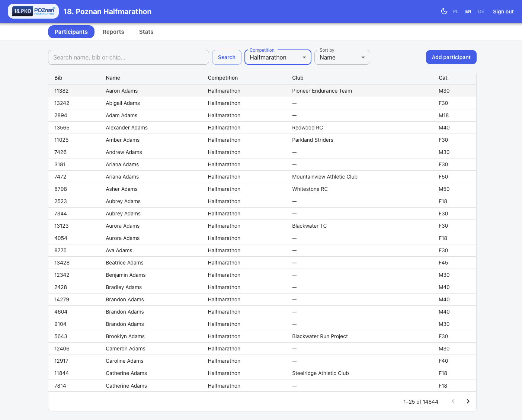The height and width of the screenshot is (420, 522).
Task: Click the Competition column header
Action: point(223,78)
